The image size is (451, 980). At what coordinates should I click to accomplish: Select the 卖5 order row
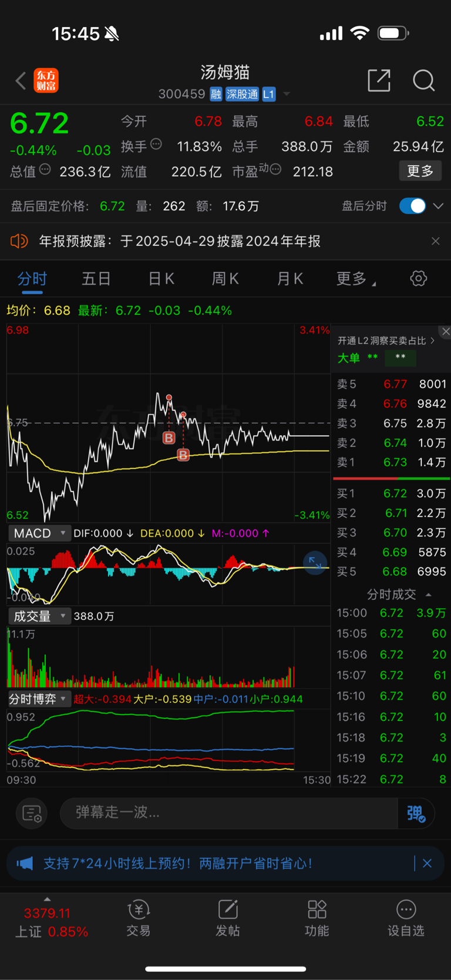pos(391,384)
